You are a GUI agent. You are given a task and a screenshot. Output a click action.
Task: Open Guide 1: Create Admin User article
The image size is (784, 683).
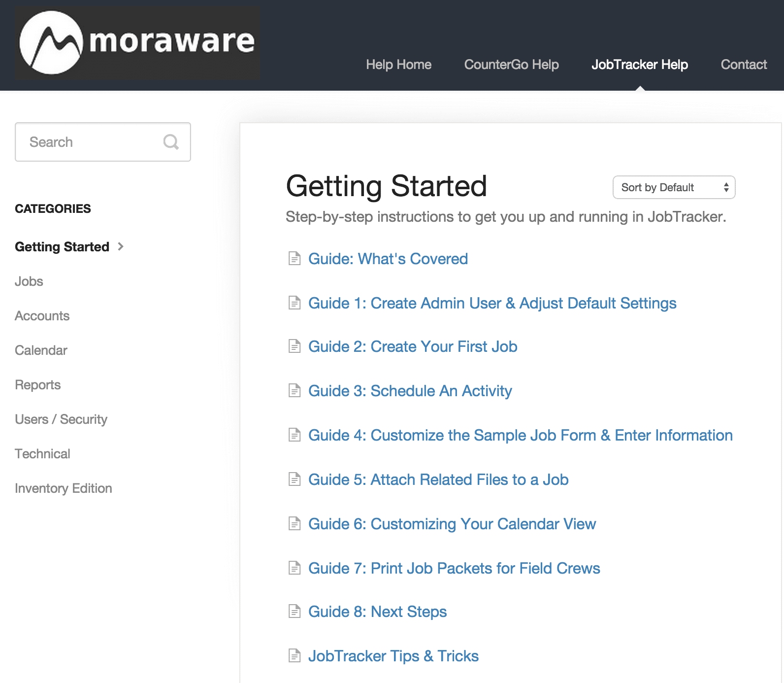[492, 303]
